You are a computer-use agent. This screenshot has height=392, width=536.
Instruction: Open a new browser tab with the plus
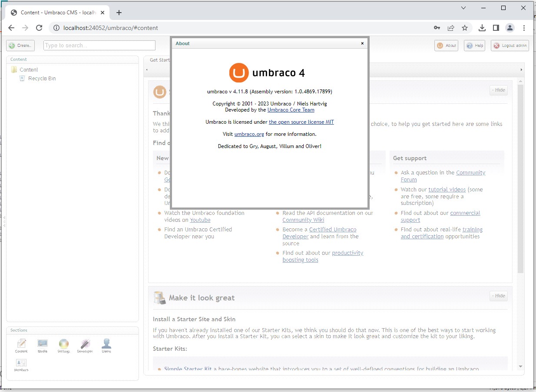119,13
